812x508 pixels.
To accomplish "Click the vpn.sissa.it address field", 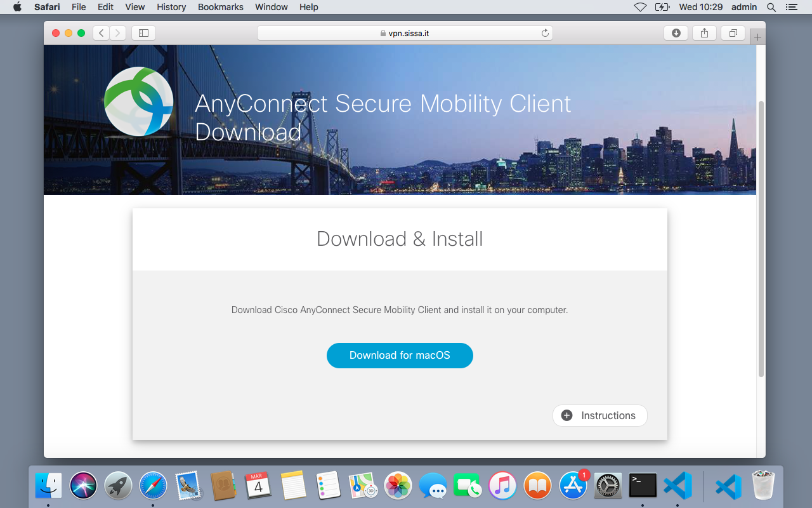I will coord(405,33).
